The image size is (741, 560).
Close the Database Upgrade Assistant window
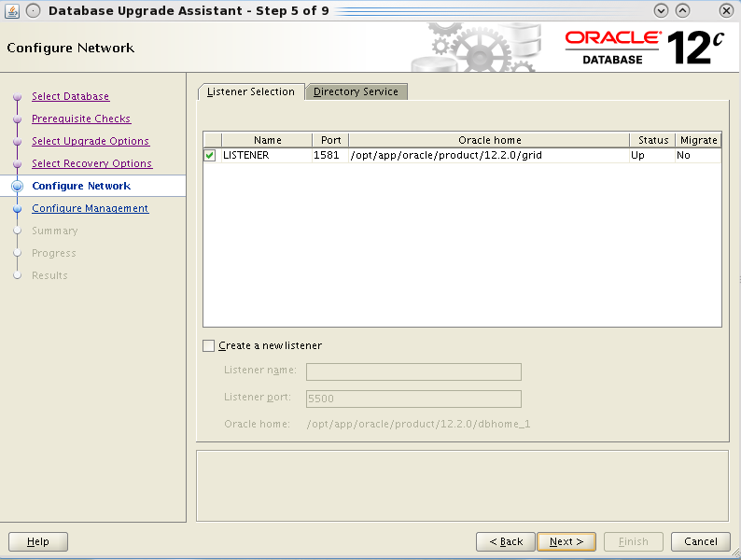[x=726, y=10]
